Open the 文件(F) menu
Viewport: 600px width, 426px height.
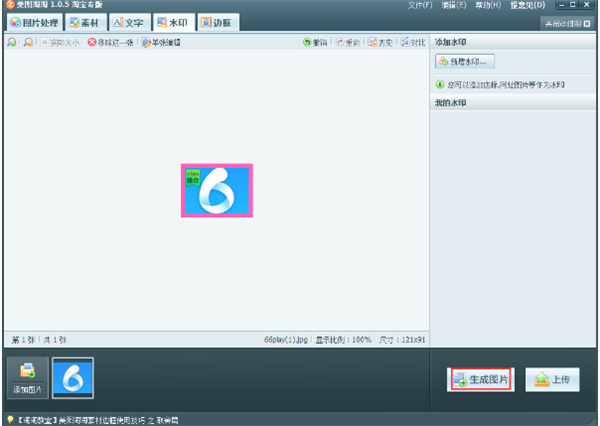(x=421, y=6)
